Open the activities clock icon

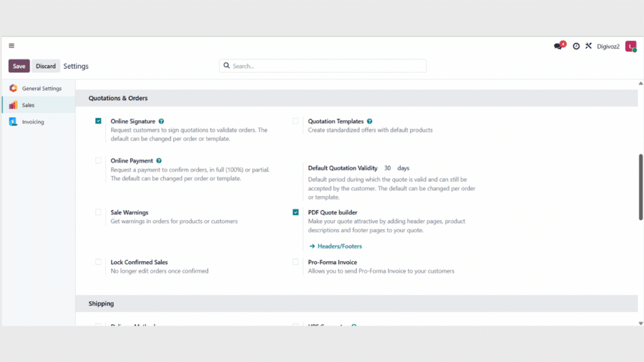coord(576,46)
